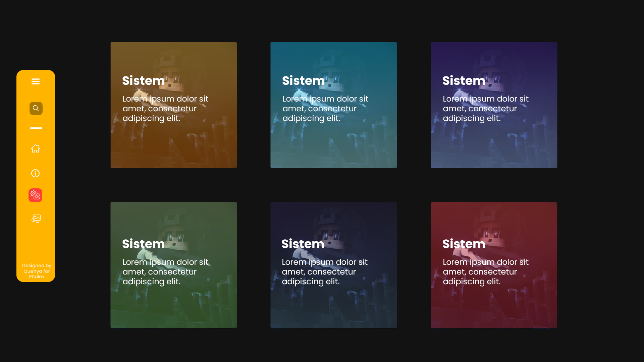The width and height of the screenshot is (644, 362).
Task: Go to Home via house icon
Action: 36,148
